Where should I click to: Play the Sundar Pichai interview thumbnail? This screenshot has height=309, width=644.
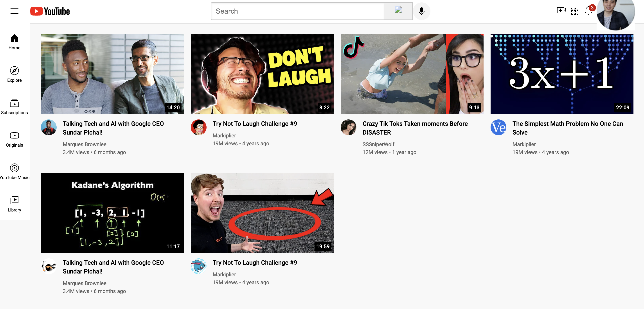pyautogui.click(x=112, y=74)
